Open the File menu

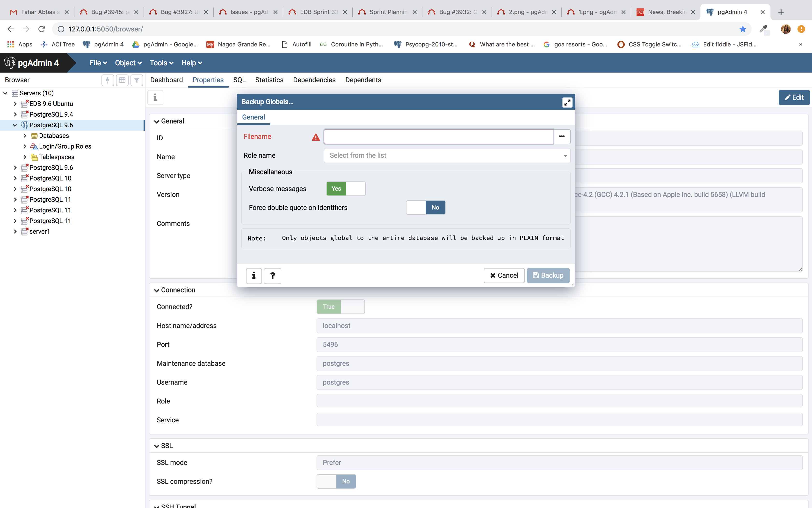tap(98, 63)
